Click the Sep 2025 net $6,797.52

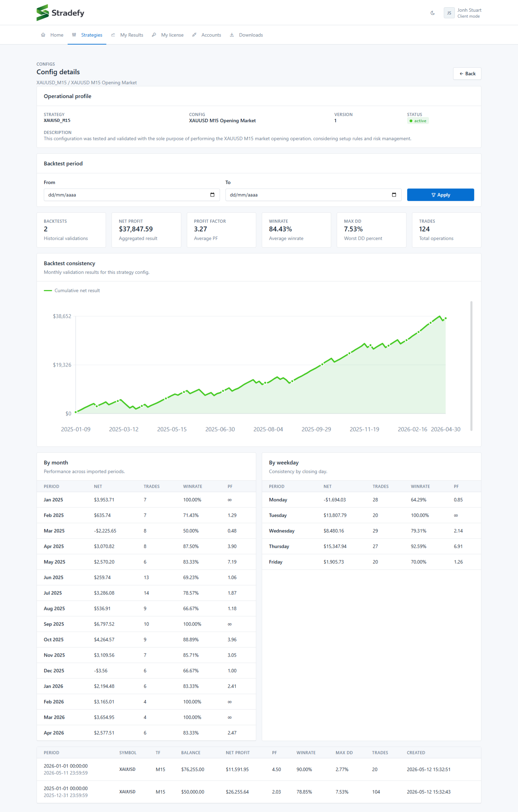tap(104, 624)
